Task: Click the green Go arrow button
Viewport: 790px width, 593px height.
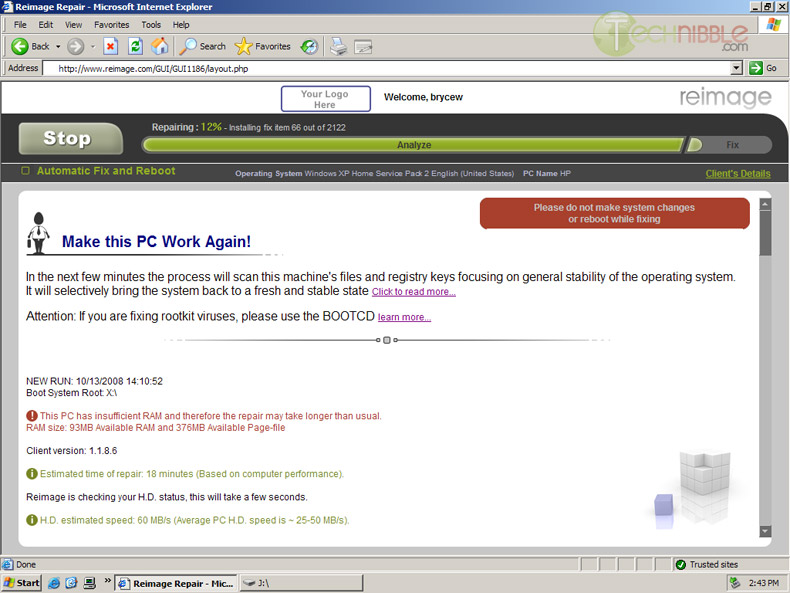Action: [756, 68]
